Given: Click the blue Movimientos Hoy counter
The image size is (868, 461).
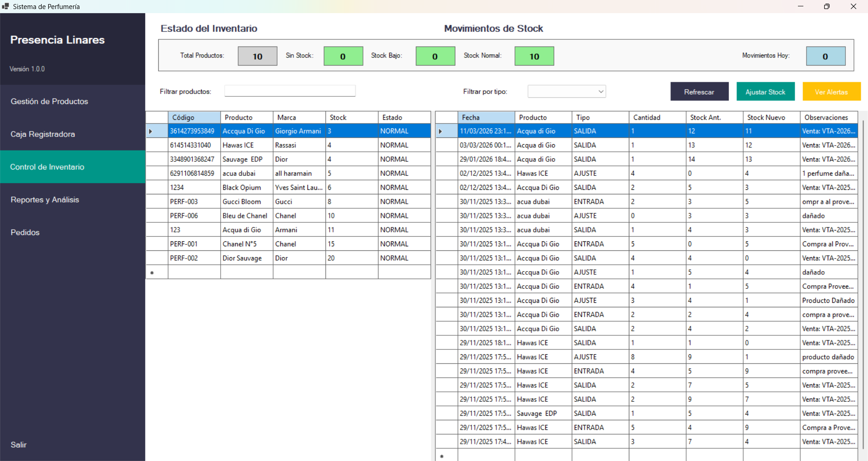Looking at the screenshot, I should tap(825, 56).
